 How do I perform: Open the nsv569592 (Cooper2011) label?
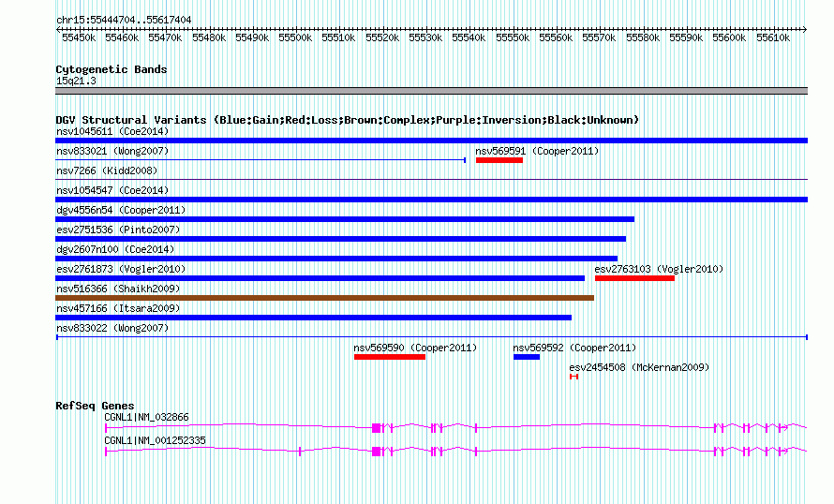click(574, 348)
